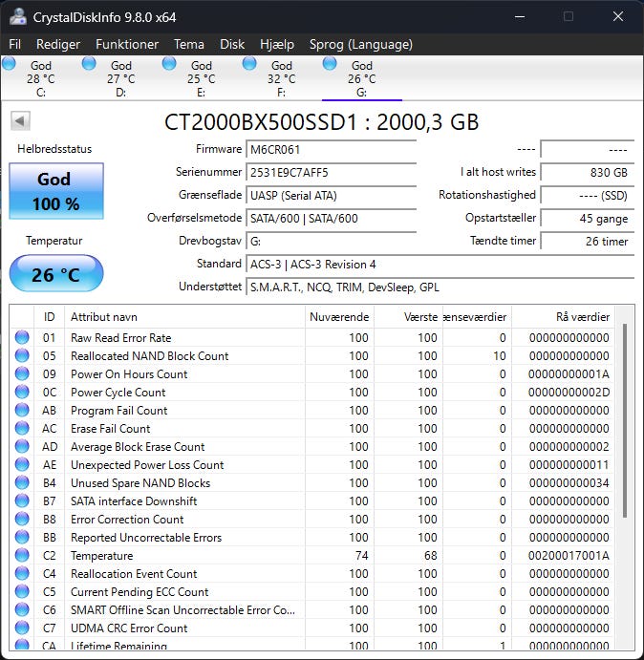Click the CT2000BX500SSD1 : 2000,3 GB title

click(x=321, y=122)
